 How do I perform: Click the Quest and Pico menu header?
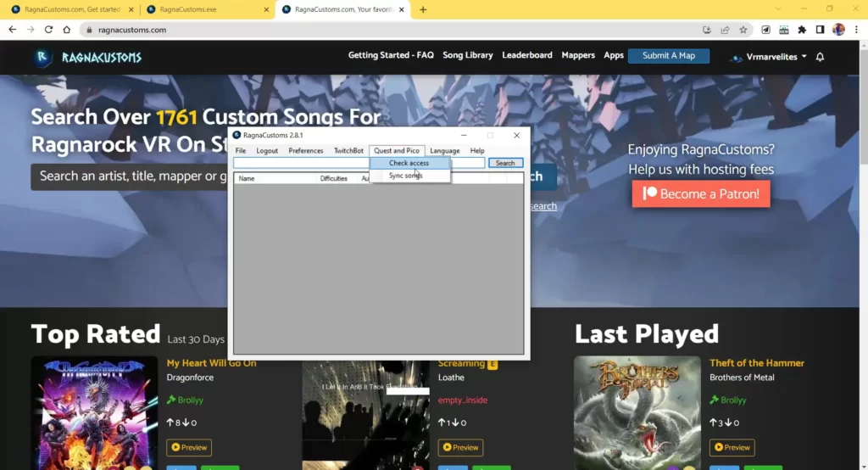[397, 151]
